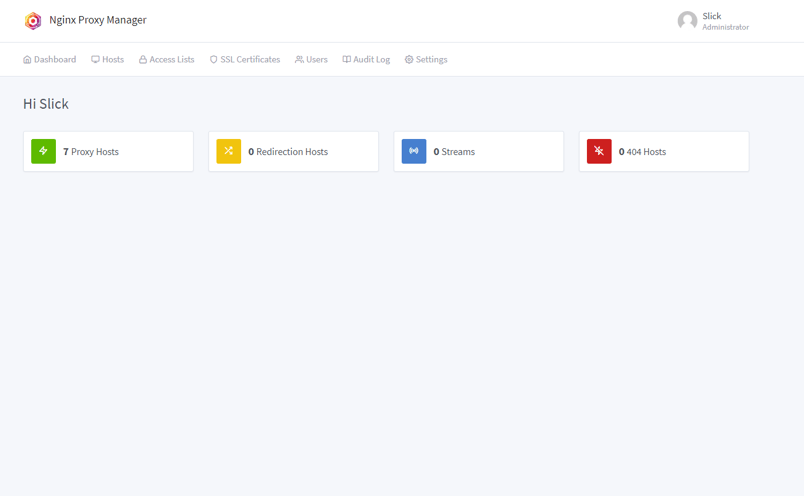
Task: Click the shield icon beside SSL Certificates
Action: click(x=214, y=59)
